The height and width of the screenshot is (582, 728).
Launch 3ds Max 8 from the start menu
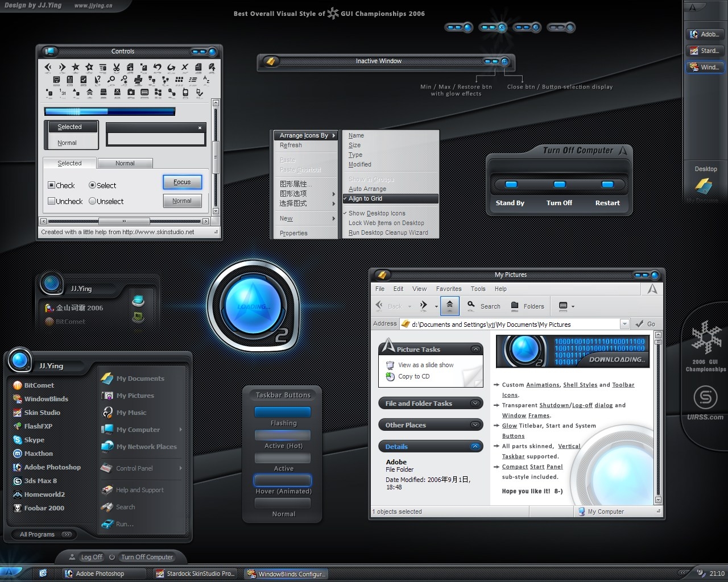(35, 481)
